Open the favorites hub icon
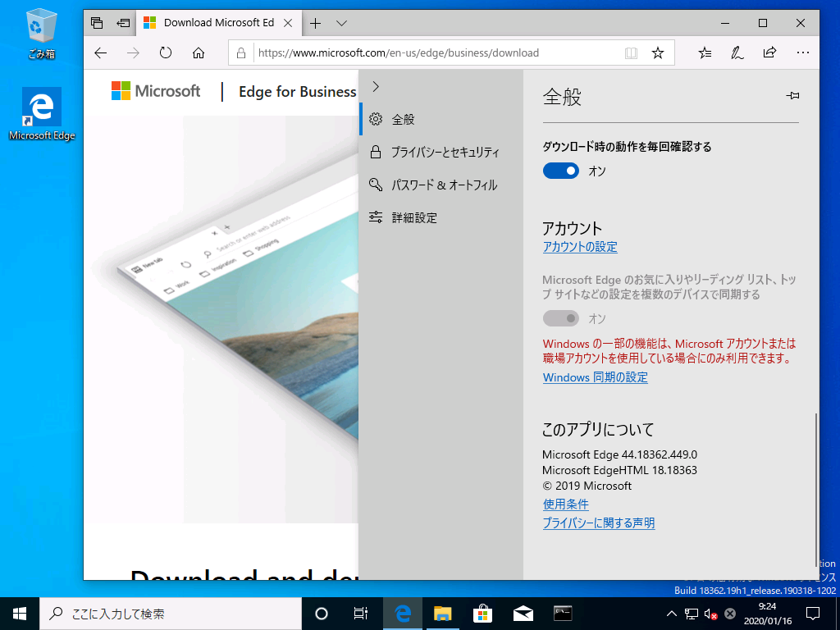 coord(705,52)
